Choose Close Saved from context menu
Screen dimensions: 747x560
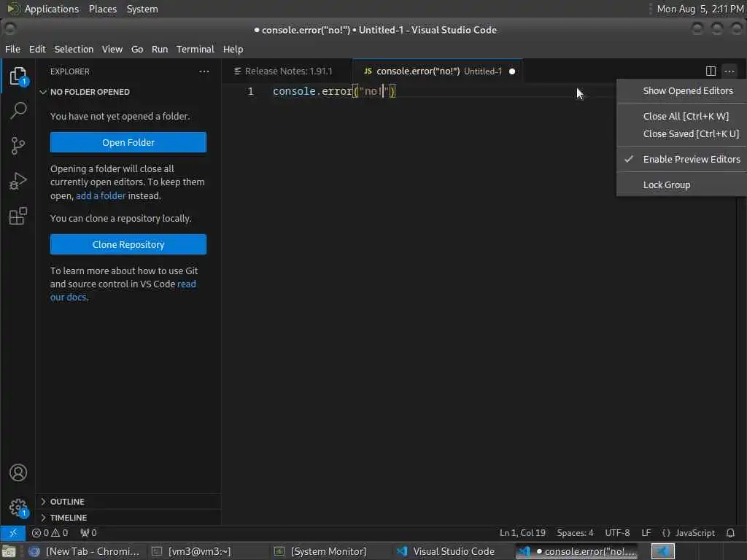pos(682,134)
